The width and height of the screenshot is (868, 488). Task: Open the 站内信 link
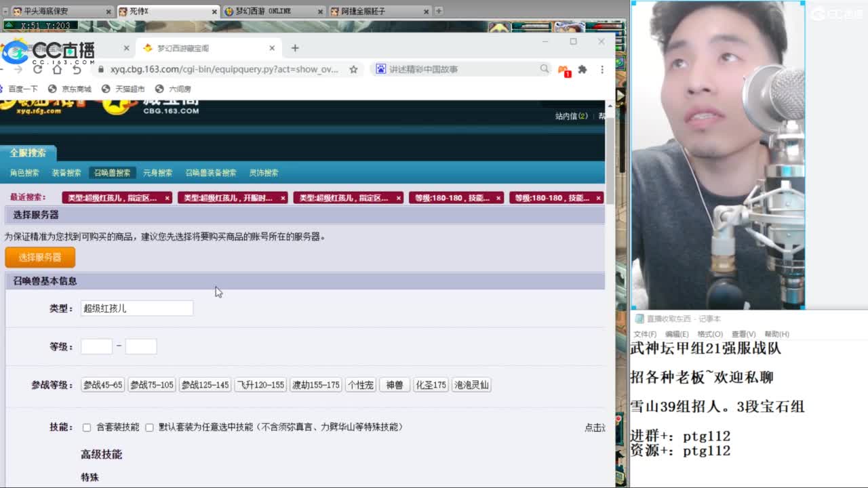pos(571,117)
